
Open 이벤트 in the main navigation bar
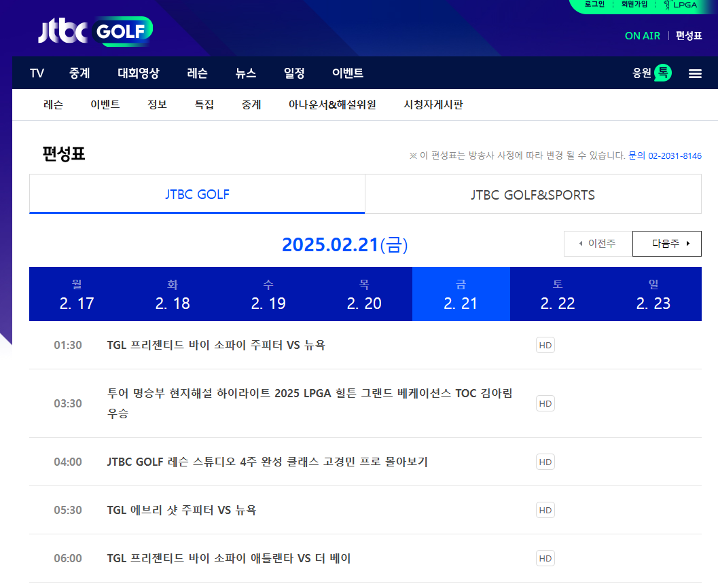click(348, 73)
